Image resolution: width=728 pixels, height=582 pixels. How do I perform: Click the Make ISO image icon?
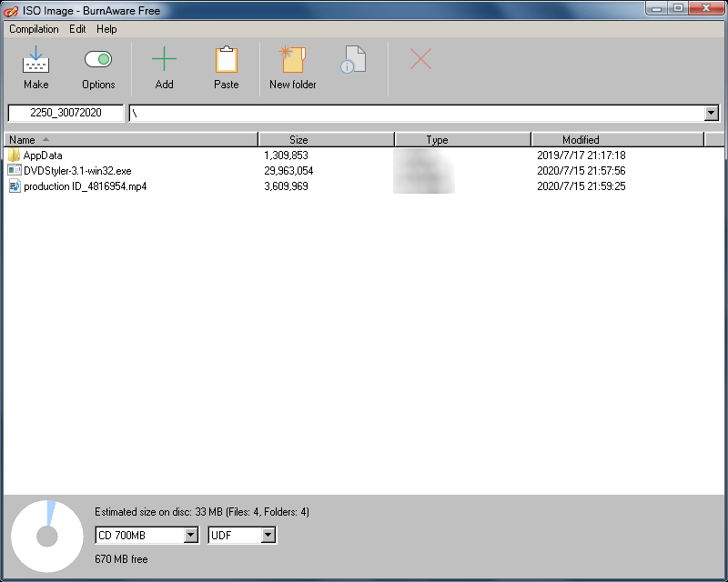(36, 61)
